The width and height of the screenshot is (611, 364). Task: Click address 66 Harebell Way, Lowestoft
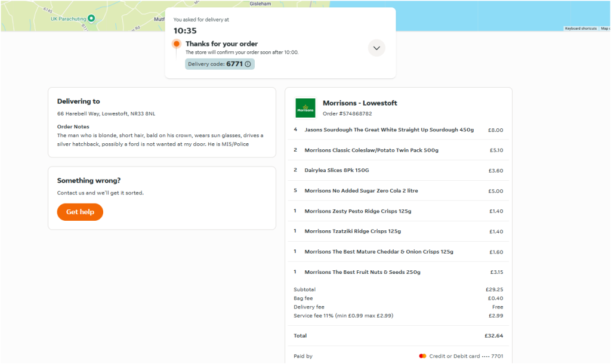click(x=106, y=114)
